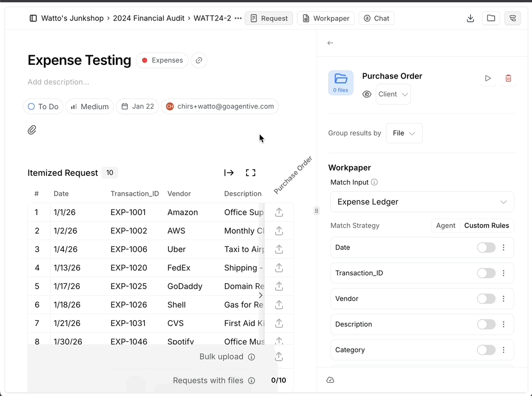Run the Purchase Order with the play icon
532x396 pixels.
(488, 79)
